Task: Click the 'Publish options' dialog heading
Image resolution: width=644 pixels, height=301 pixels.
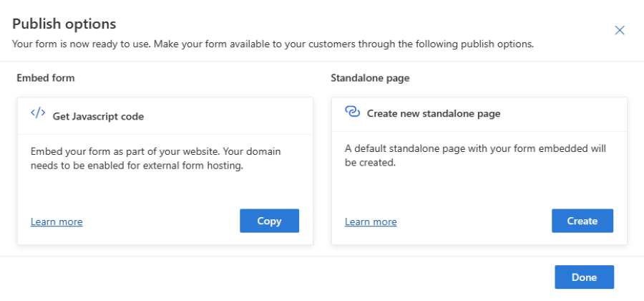Action: coord(64,24)
